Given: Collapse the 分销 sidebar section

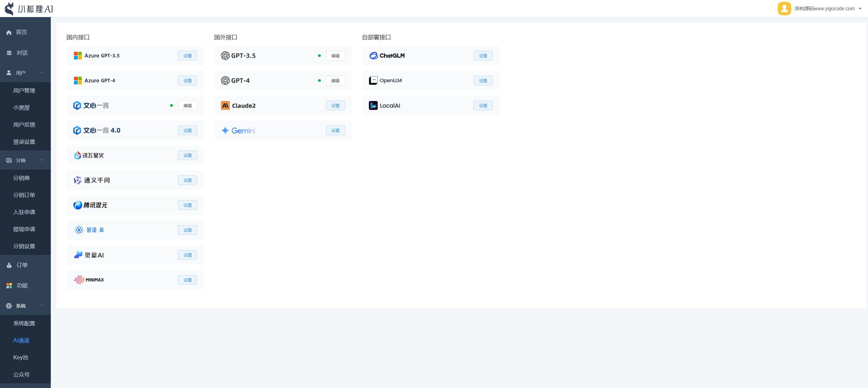Looking at the screenshot, I should coord(42,160).
